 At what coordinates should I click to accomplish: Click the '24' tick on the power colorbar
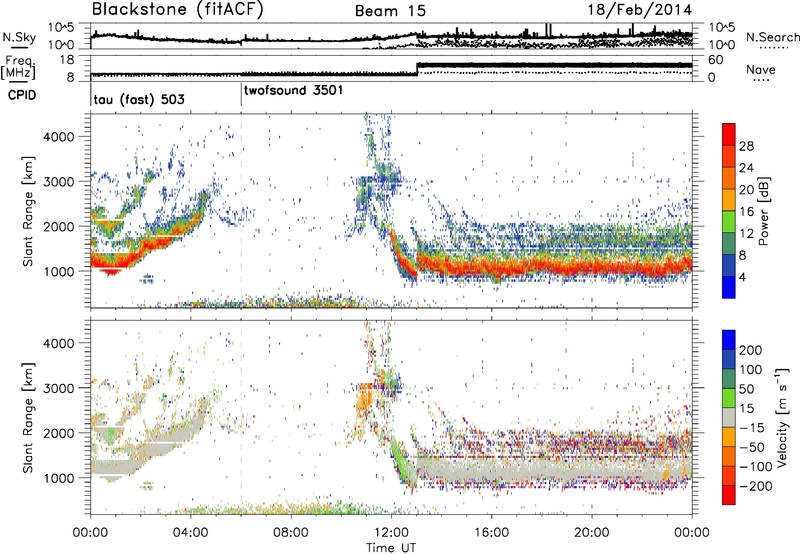746,168
